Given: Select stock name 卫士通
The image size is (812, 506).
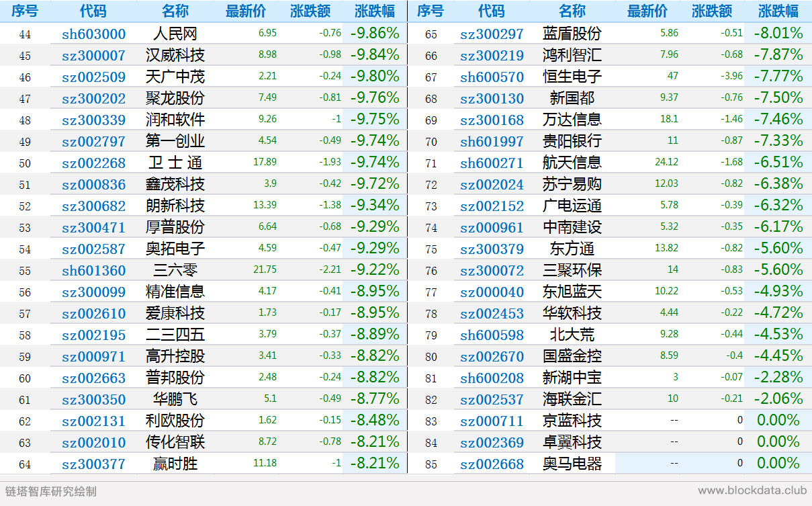Looking at the screenshot, I should click(x=175, y=163).
